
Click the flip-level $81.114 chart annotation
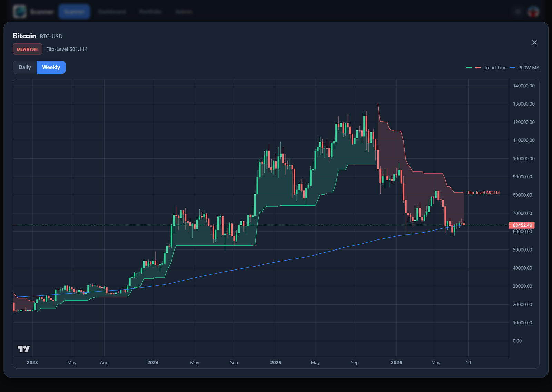(483, 193)
